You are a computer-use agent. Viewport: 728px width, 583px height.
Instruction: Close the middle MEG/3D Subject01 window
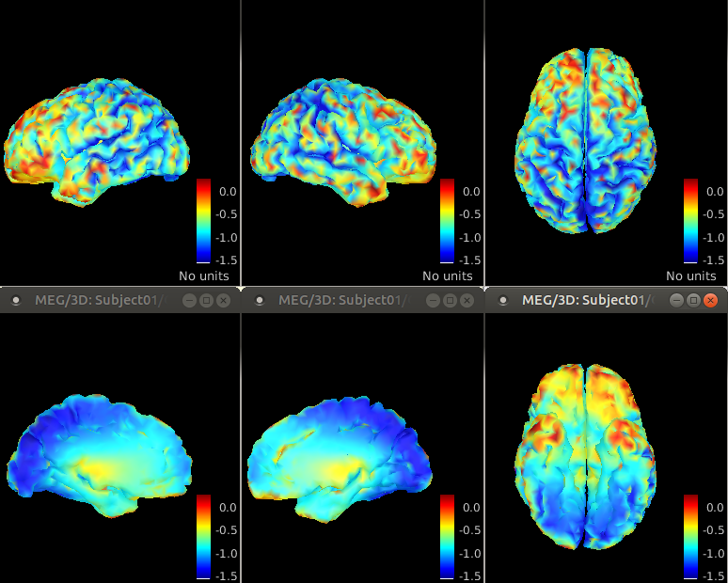[467, 300]
